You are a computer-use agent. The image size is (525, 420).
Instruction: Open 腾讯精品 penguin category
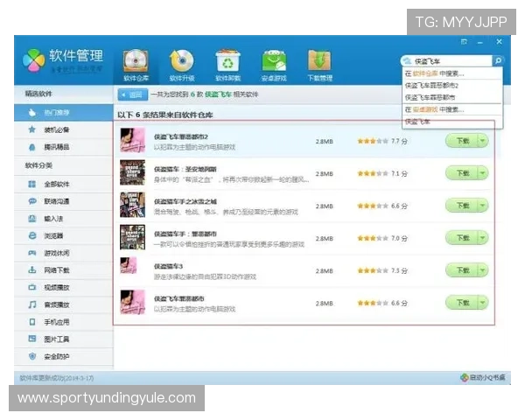[x=64, y=147]
